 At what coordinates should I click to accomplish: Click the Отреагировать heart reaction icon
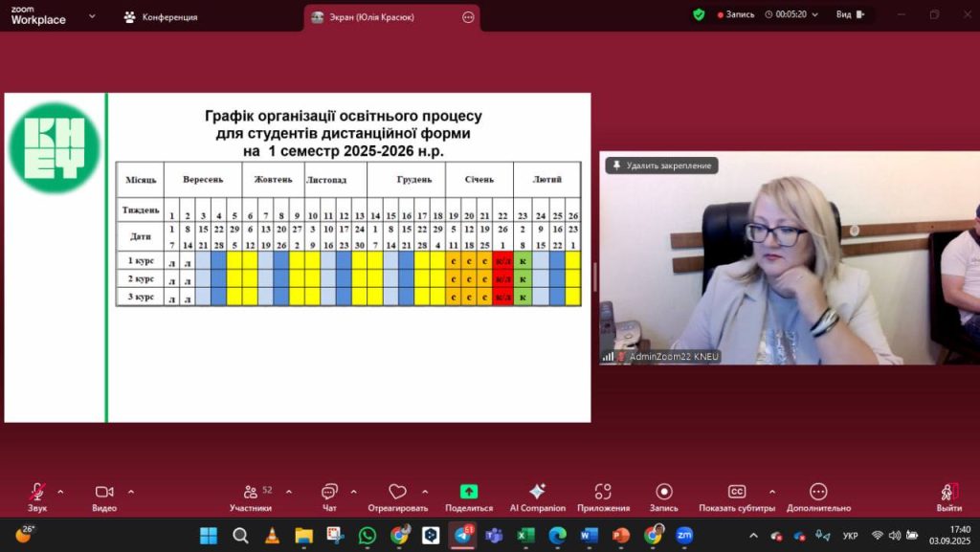click(x=397, y=492)
